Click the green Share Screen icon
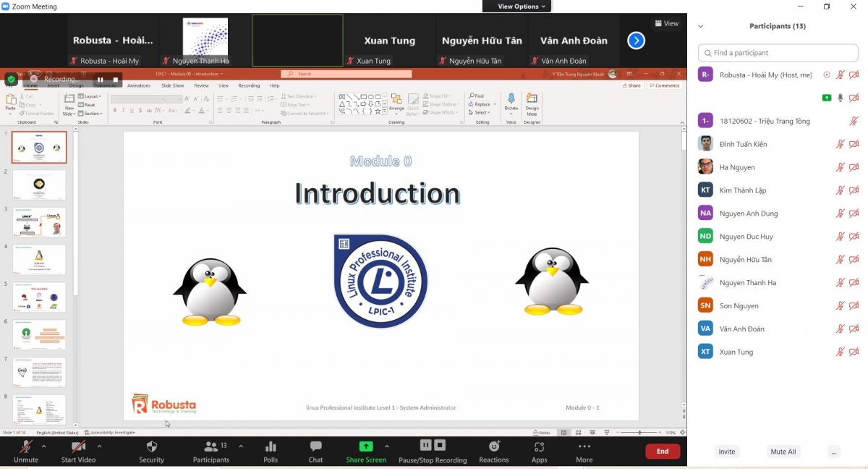Screen dimensions: 868x469 point(366,447)
